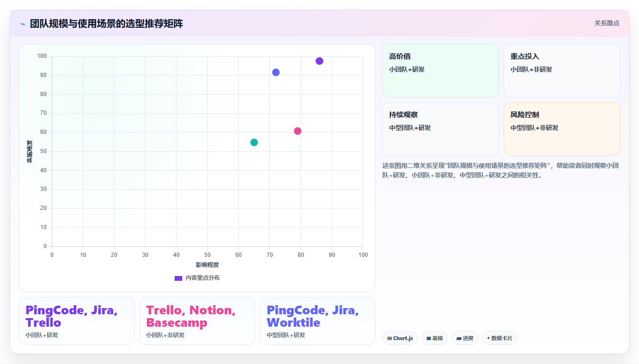
Task: Click 中型团队+非研发 under 风险控制
Action: pos(534,128)
